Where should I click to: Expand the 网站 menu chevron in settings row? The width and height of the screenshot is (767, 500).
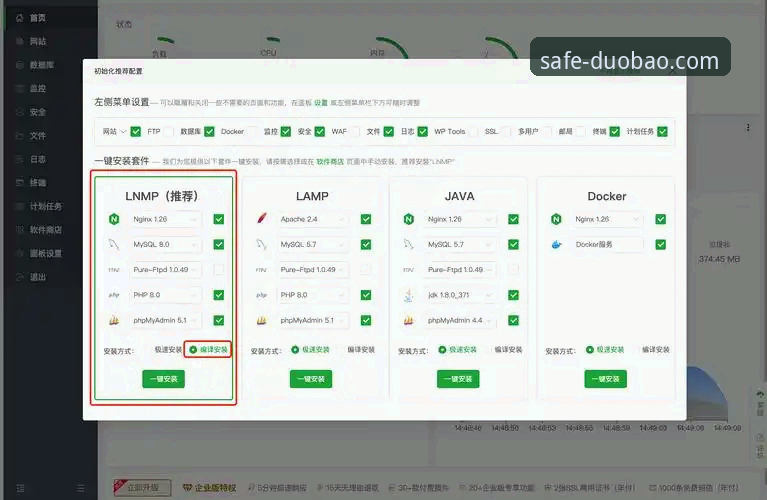coord(123,132)
